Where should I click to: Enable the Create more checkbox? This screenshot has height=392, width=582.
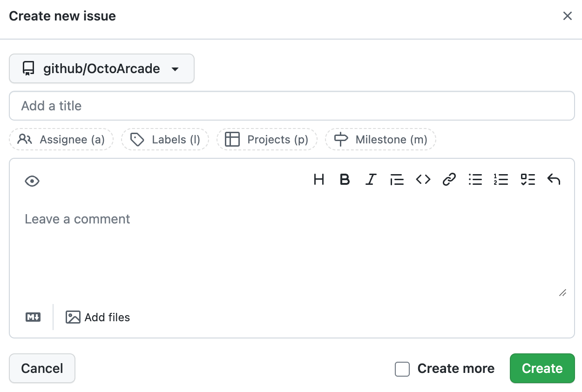pyautogui.click(x=402, y=369)
